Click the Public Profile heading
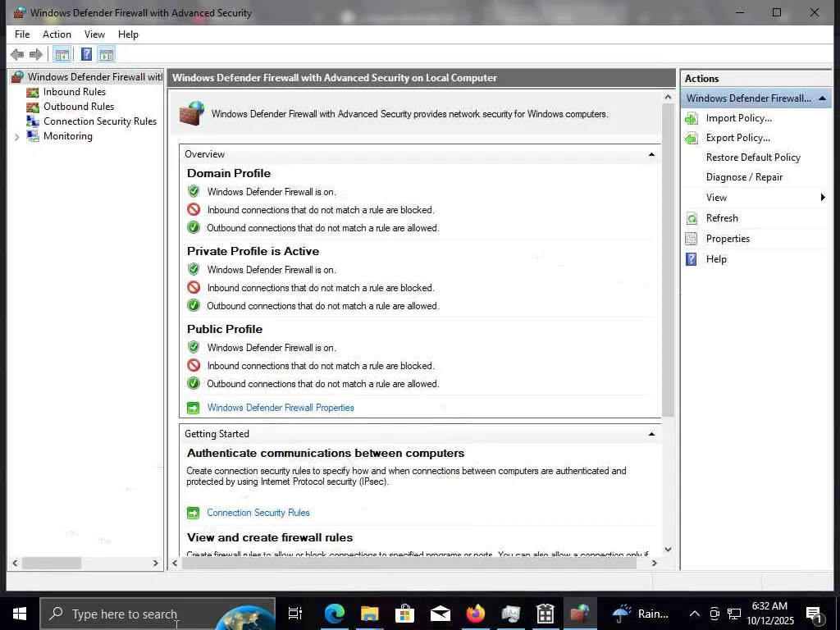 coord(225,330)
